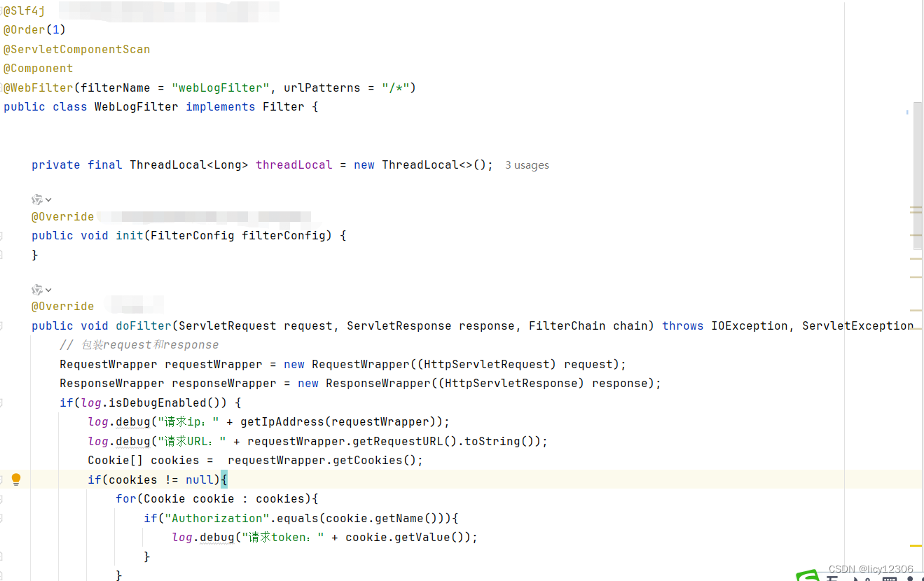Click the @Order(1) annotation
The width and height of the screenshot is (924, 581).
point(35,30)
